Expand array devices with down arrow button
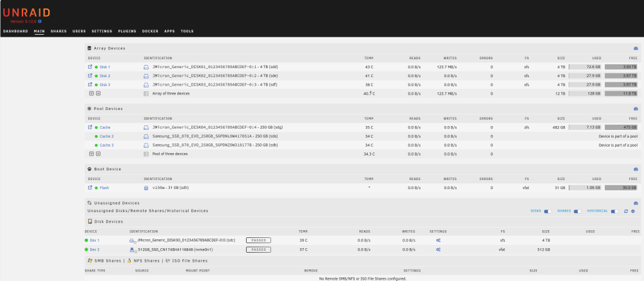Viewport: 644px width, 281px height. point(92,93)
